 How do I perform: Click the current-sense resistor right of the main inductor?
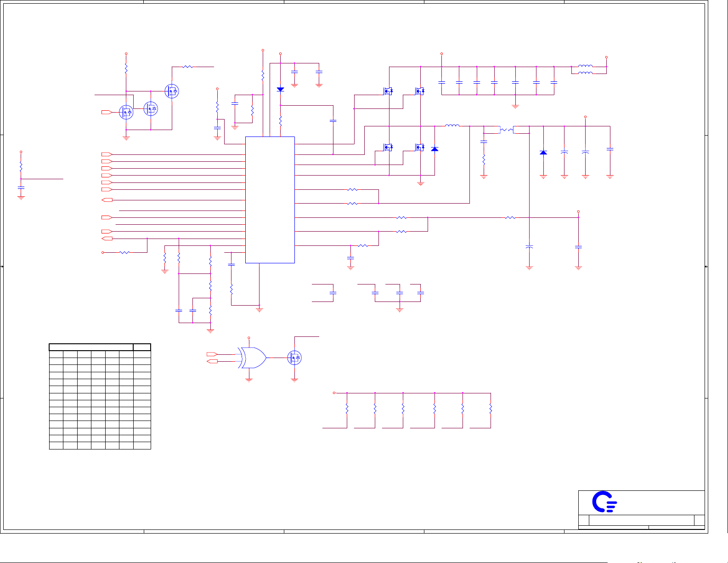click(x=507, y=130)
